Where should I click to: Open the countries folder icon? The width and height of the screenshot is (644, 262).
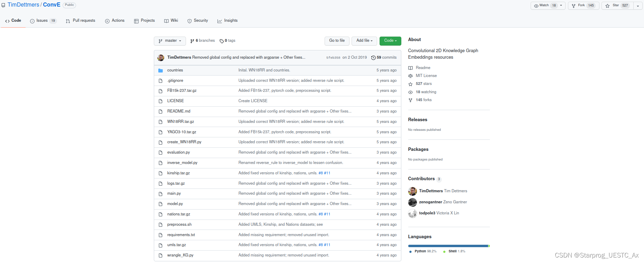[160, 70]
